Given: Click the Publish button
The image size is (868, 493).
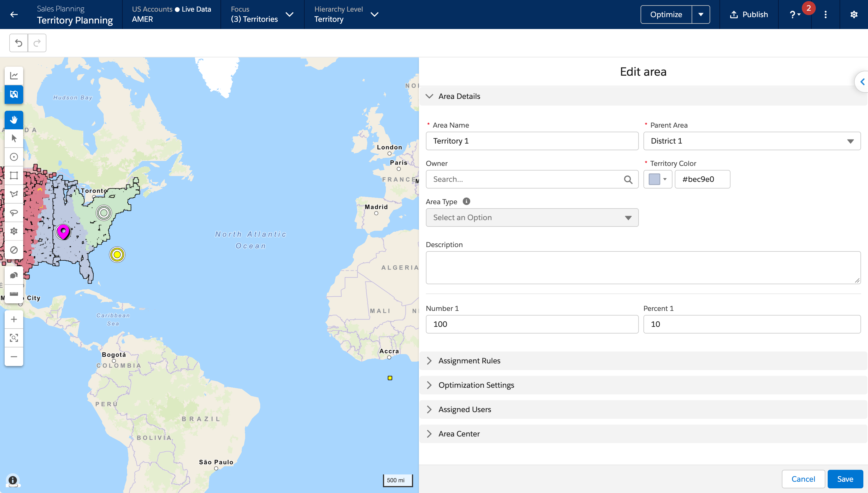Looking at the screenshot, I should [749, 14].
